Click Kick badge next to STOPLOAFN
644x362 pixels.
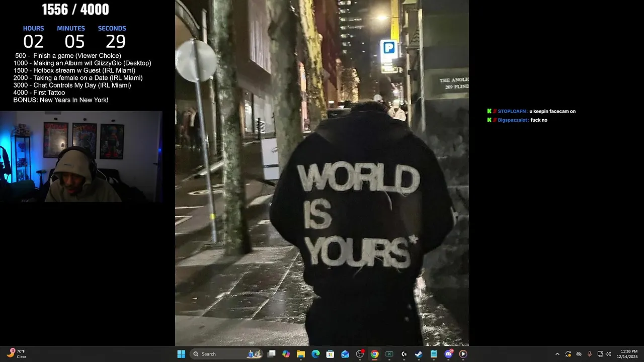coord(489,111)
